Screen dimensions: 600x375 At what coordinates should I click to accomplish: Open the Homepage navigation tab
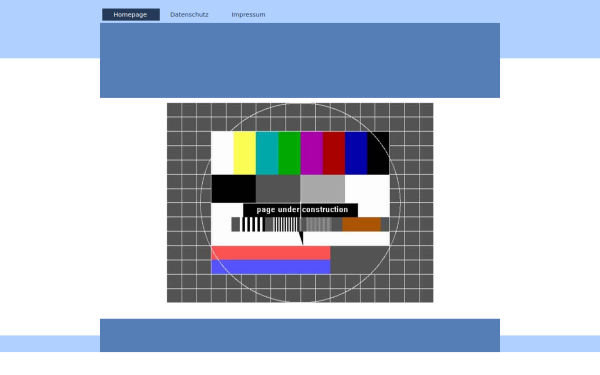tap(131, 15)
